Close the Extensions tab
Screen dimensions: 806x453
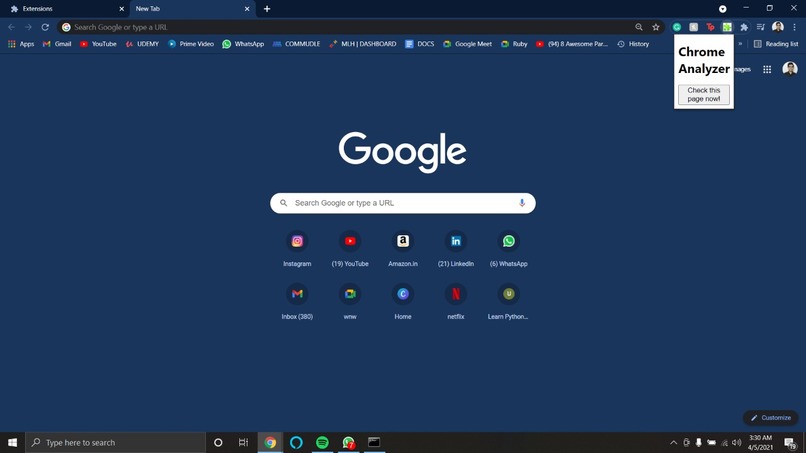[121, 9]
